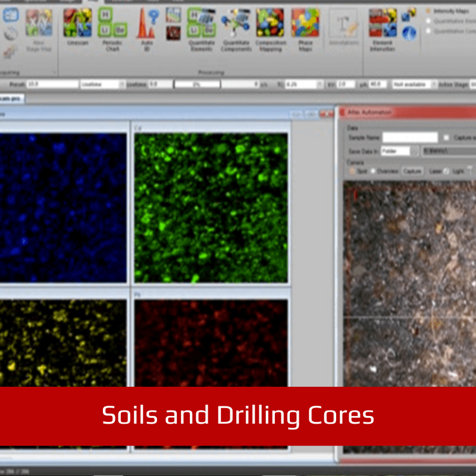
Task: Click the Sample Name input field
Action: coord(410,137)
